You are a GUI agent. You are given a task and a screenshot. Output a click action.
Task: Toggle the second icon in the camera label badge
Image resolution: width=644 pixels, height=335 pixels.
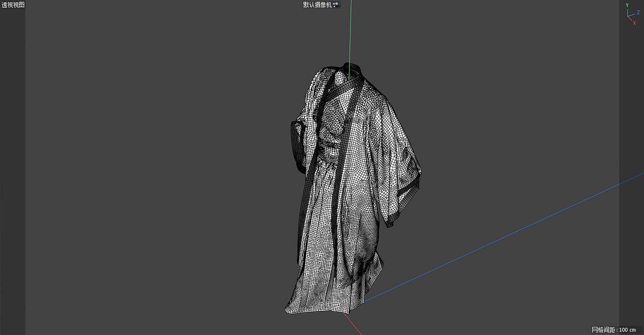337,5
